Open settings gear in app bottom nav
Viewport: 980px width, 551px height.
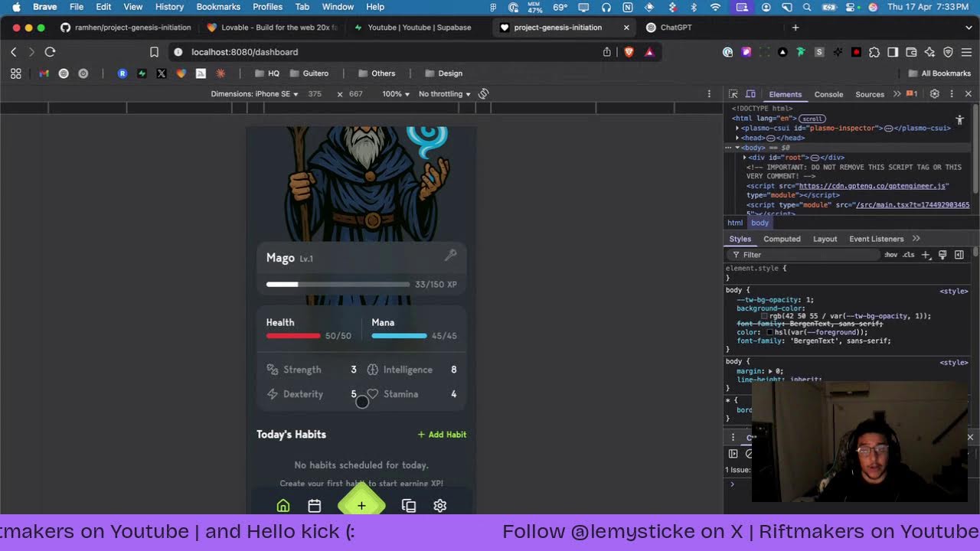tap(440, 506)
